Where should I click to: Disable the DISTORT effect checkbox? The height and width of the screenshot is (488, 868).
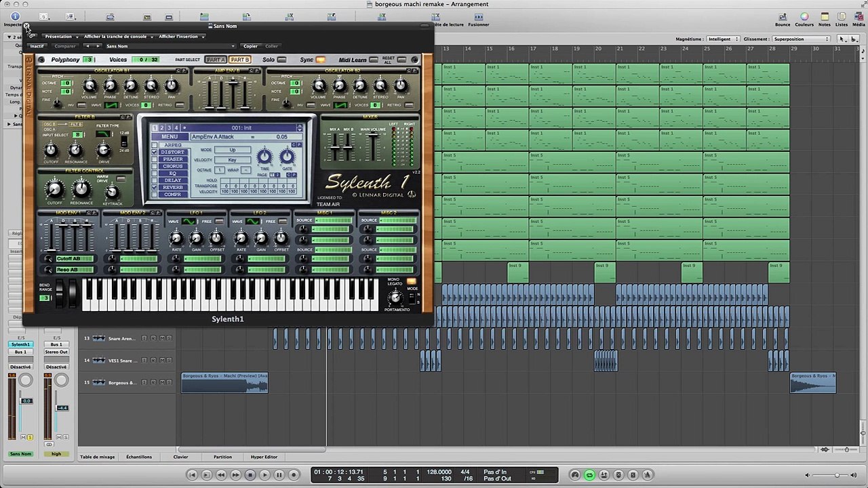pyautogui.click(x=155, y=152)
